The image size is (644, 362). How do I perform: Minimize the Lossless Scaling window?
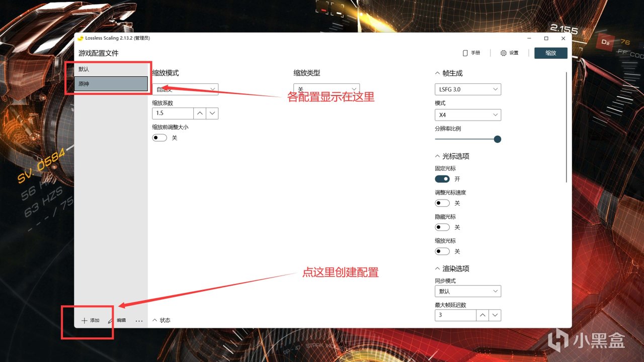[529, 38]
